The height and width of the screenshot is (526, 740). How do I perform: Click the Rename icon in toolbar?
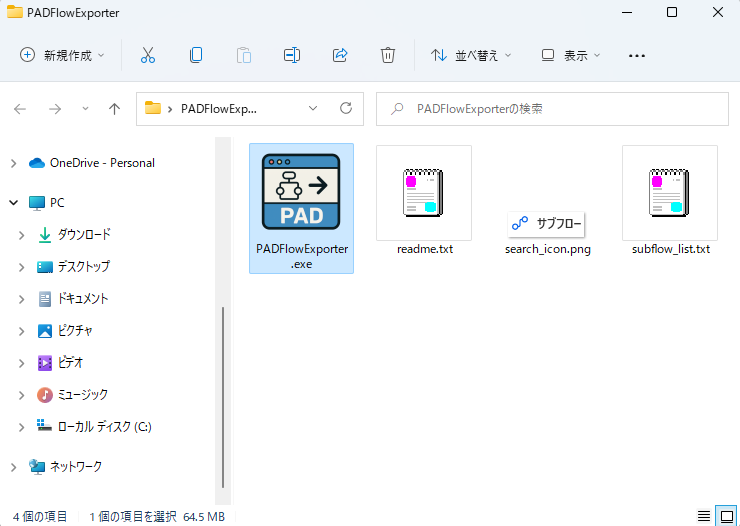click(x=292, y=55)
